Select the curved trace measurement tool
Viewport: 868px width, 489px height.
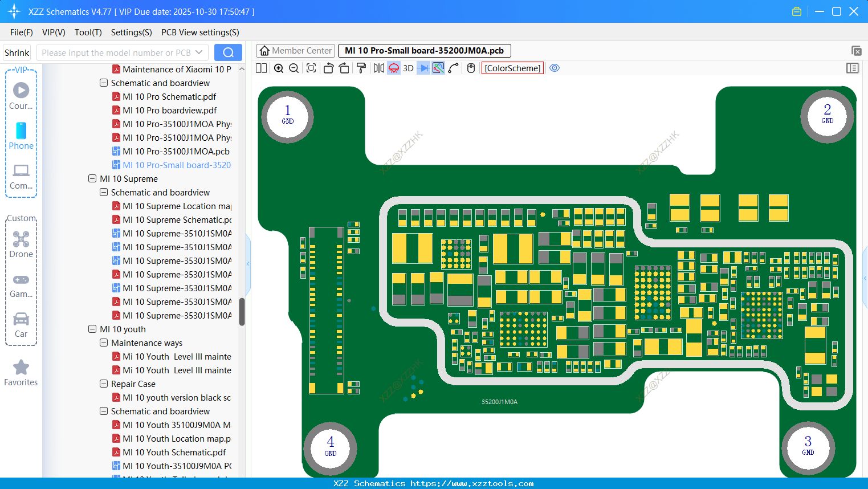(452, 68)
